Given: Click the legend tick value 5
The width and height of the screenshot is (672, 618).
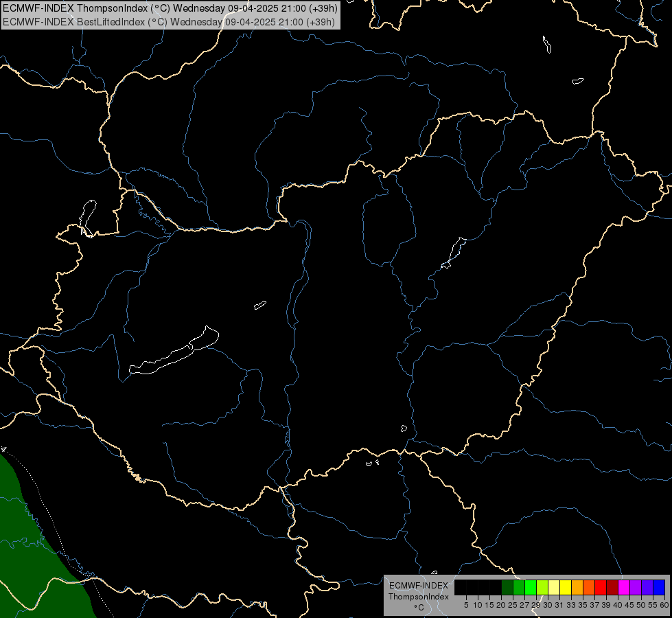Looking at the screenshot, I should pyautogui.click(x=466, y=605).
